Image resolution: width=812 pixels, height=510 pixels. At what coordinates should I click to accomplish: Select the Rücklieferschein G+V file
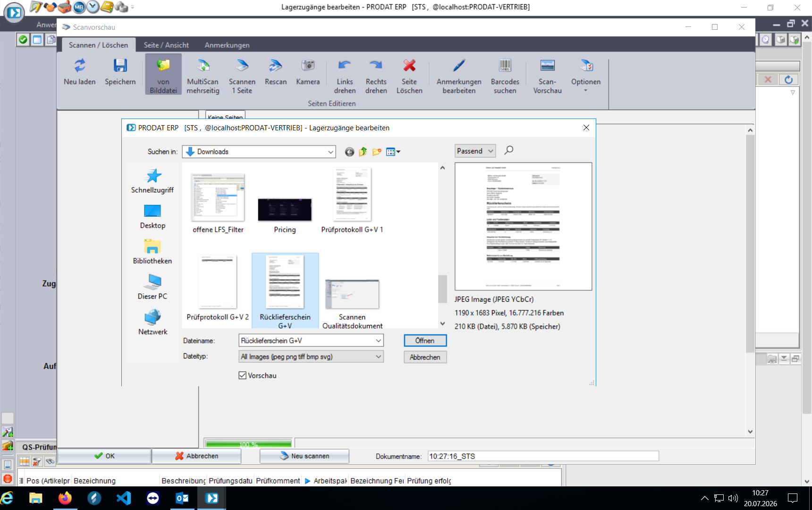285,291
